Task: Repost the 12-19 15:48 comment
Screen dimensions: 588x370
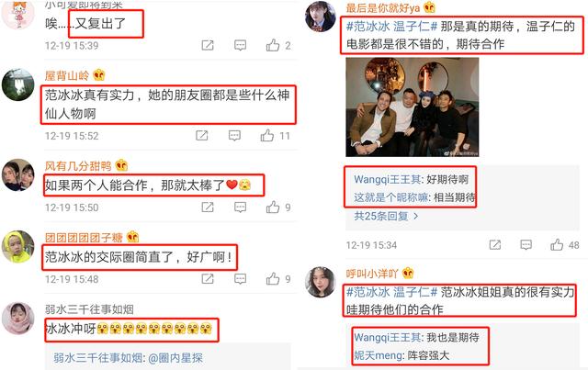Action: [x=208, y=278]
